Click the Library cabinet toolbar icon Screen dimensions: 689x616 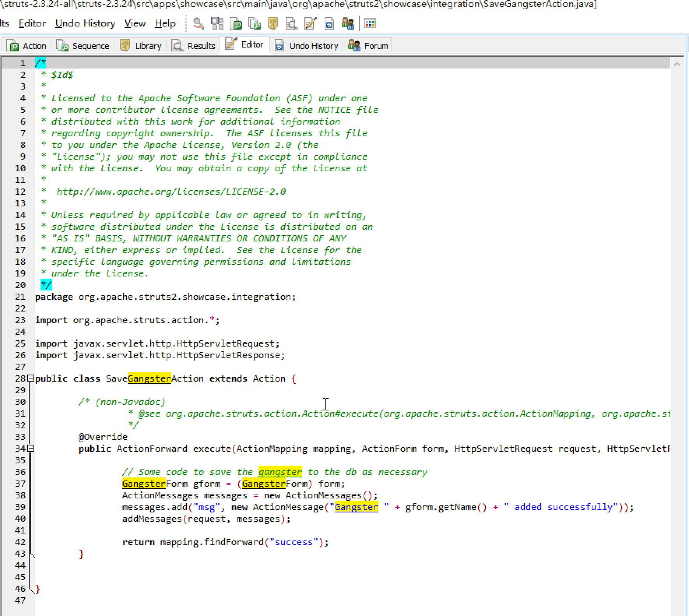[x=273, y=24]
